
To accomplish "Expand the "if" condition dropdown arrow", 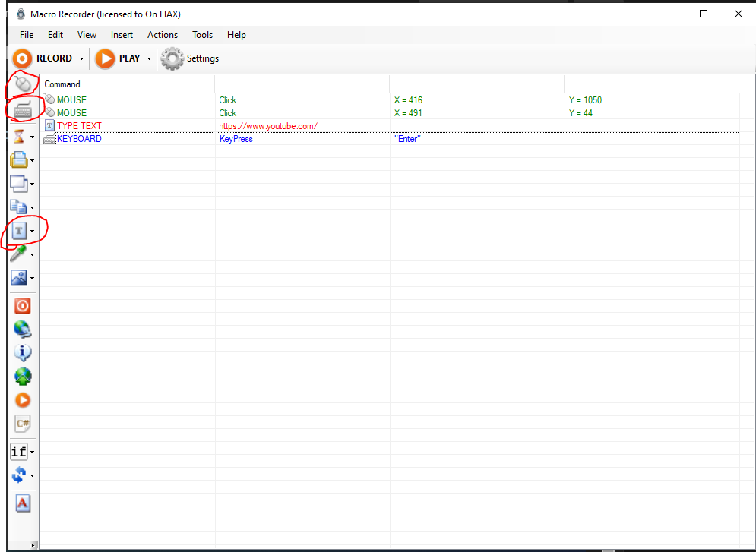I will pyautogui.click(x=33, y=452).
